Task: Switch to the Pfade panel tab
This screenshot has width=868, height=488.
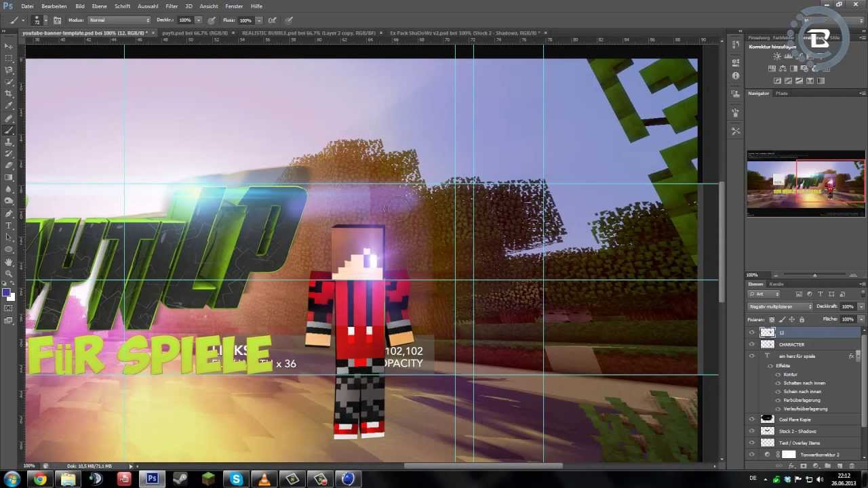Action: tap(782, 94)
